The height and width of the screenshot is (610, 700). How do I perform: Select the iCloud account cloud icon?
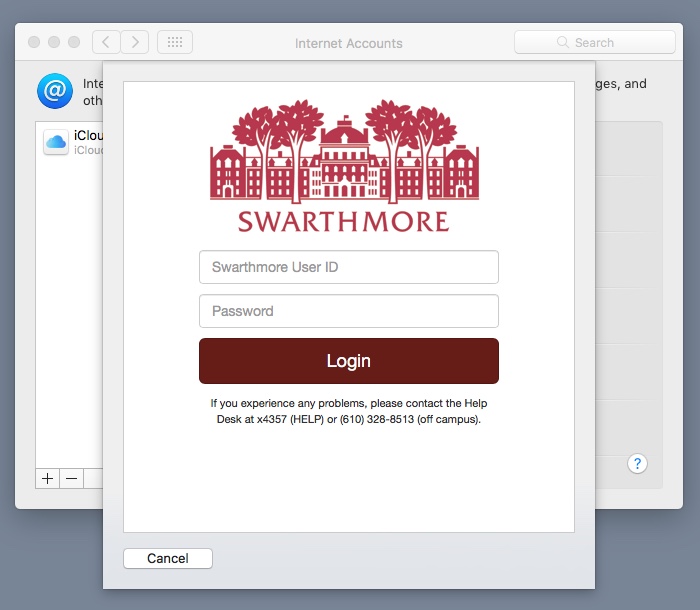[56, 142]
